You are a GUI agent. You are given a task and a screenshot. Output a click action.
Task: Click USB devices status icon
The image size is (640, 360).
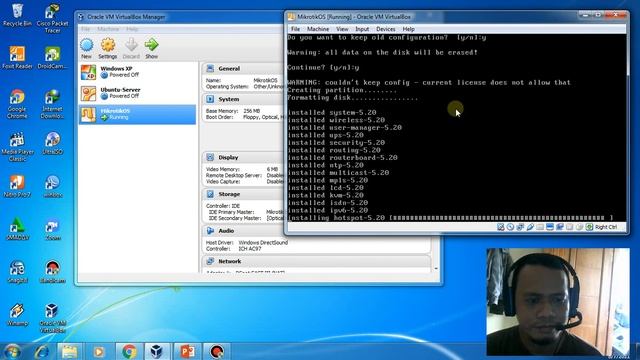coord(530,227)
